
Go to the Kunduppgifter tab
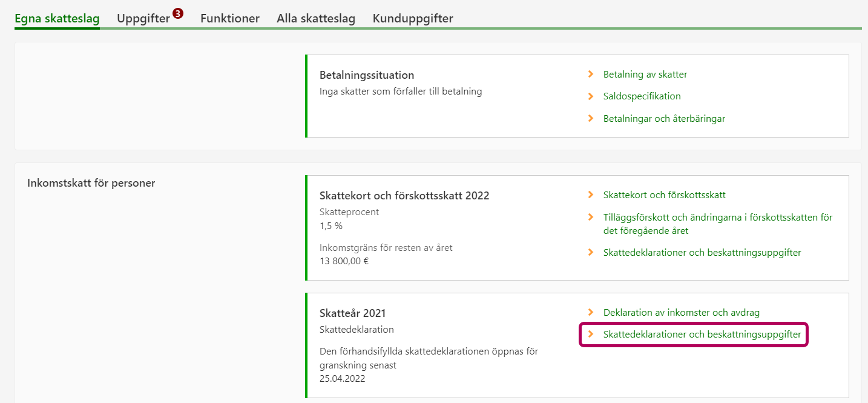point(413,19)
